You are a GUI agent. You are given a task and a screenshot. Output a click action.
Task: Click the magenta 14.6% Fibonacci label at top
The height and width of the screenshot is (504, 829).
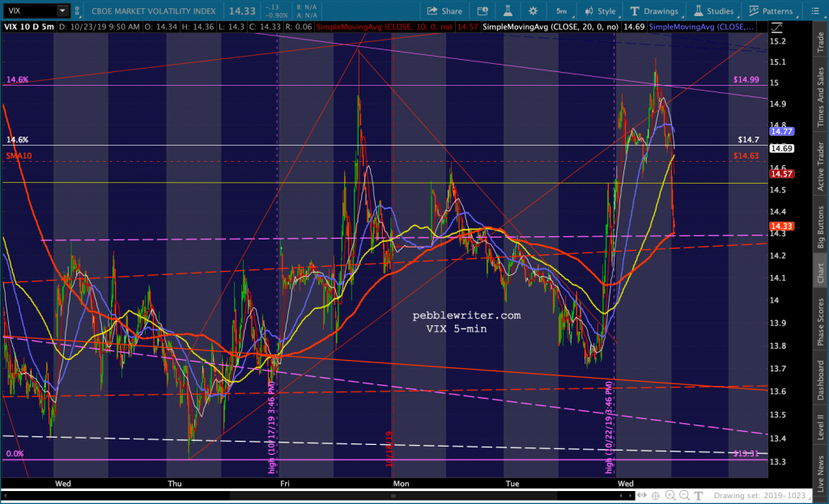pos(18,80)
